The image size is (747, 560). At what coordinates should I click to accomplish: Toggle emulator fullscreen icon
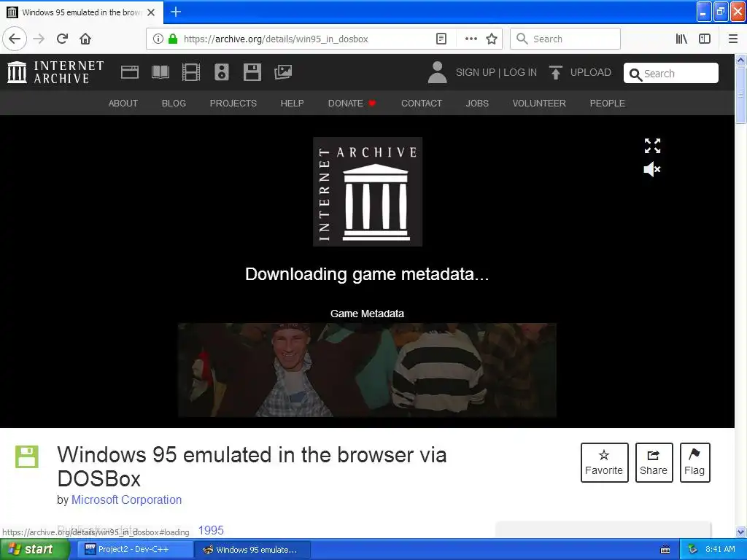coord(652,146)
